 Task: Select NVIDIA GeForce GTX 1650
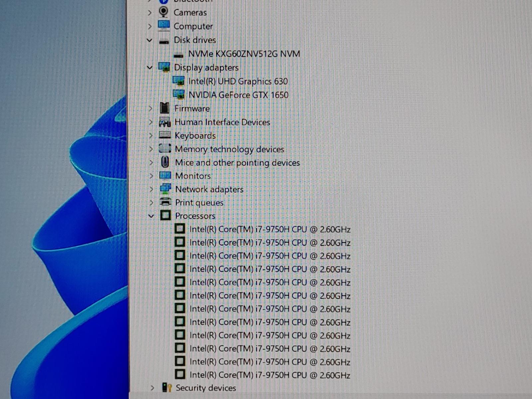[x=238, y=95]
